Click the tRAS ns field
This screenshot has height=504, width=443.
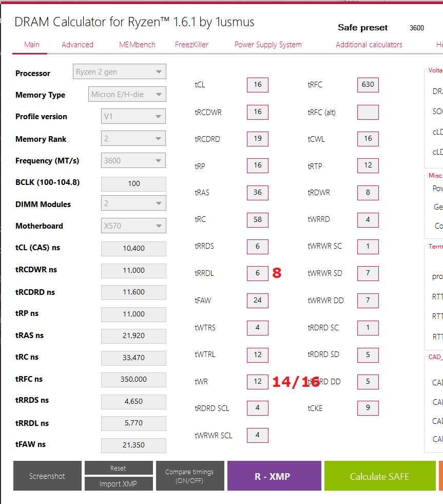(x=133, y=336)
